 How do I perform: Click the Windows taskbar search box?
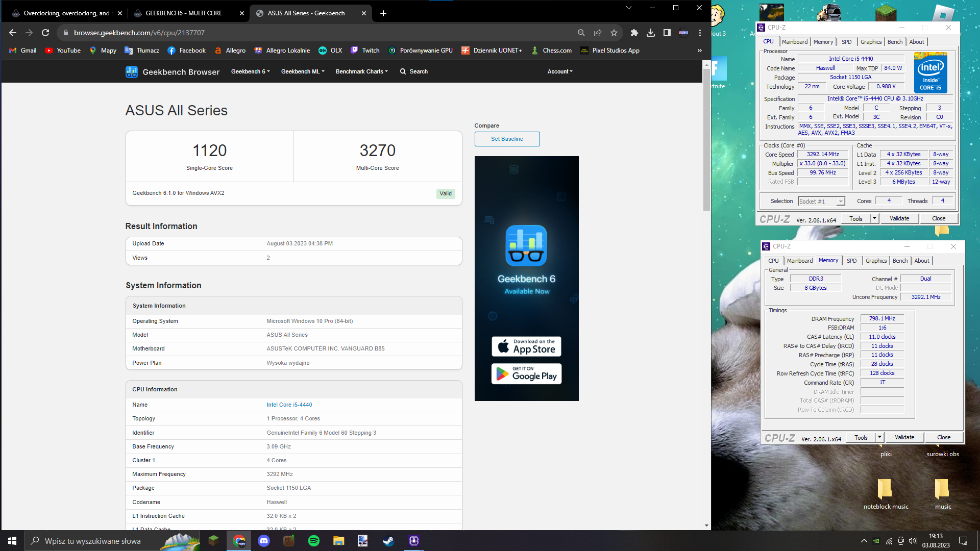click(x=112, y=541)
